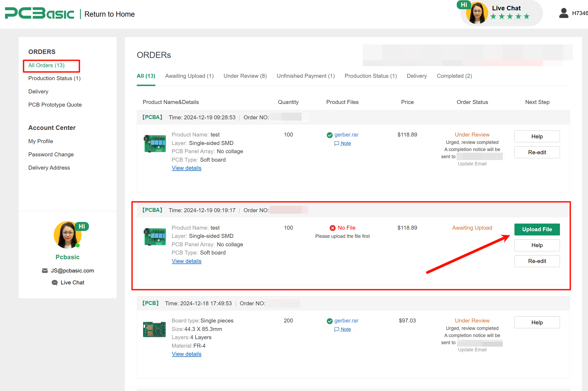The image size is (588, 391).
Task: Click the Account Center heading
Action: 52,128
